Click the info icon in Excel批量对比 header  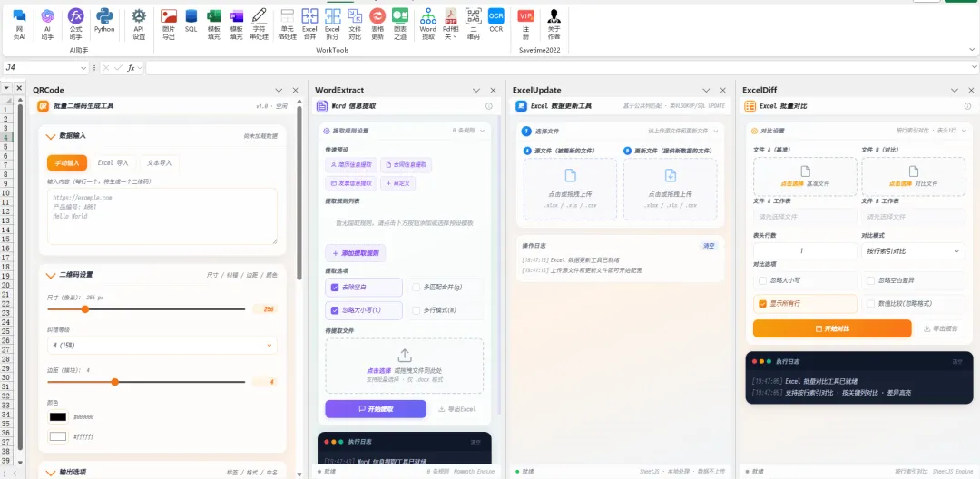[x=967, y=106]
